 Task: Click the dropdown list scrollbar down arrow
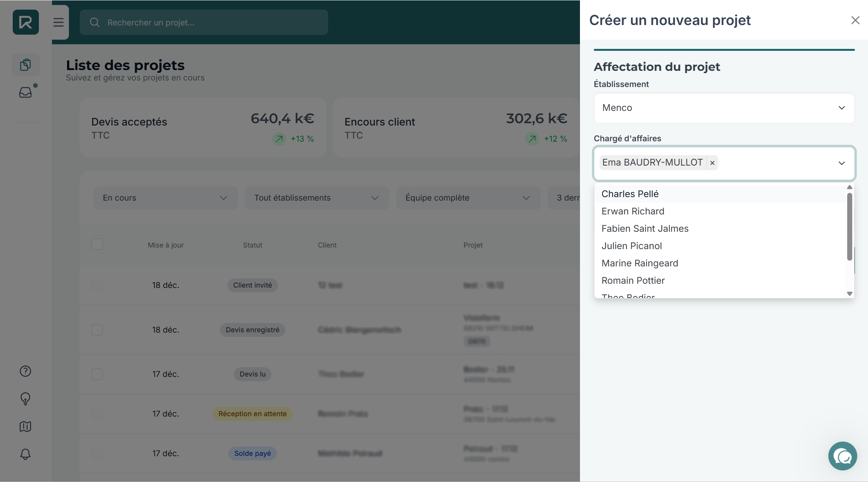(850, 294)
